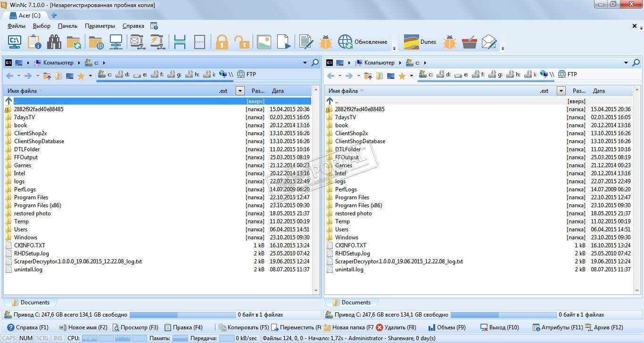
Task: Open the left panel extension filter dropdown
Action: (x=240, y=91)
